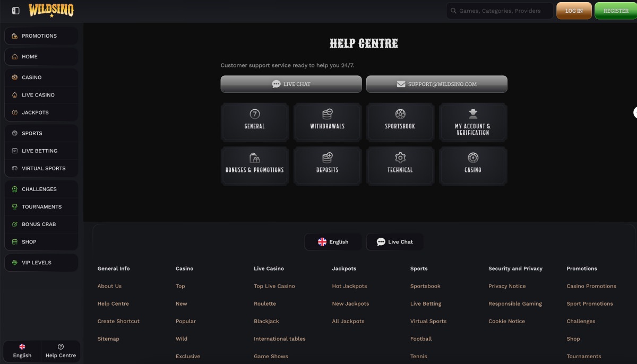Open the Sportsbook help category
Image resolution: width=637 pixels, height=364 pixels.
click(400, 123)
